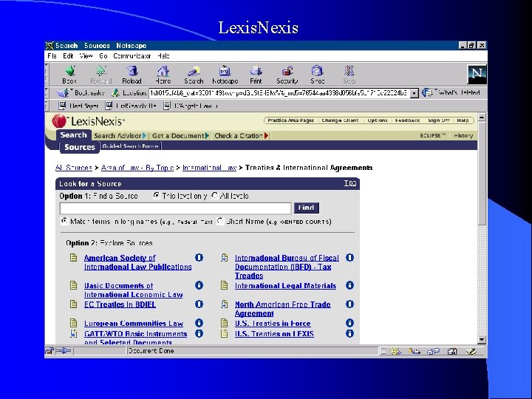532x399 pixels.
Task: Open the American Society of International Law Publications link
Action: coord(137,262)
